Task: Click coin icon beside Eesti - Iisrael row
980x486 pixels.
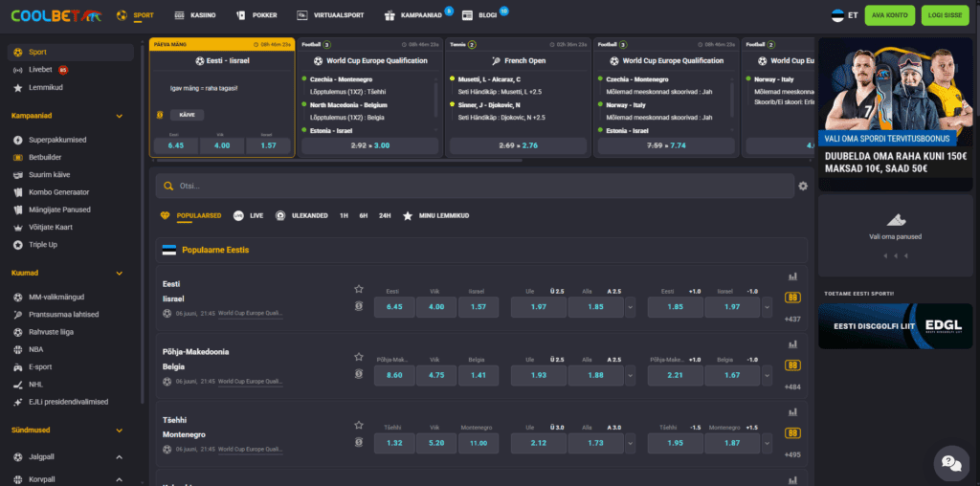Action: point(359,306)
